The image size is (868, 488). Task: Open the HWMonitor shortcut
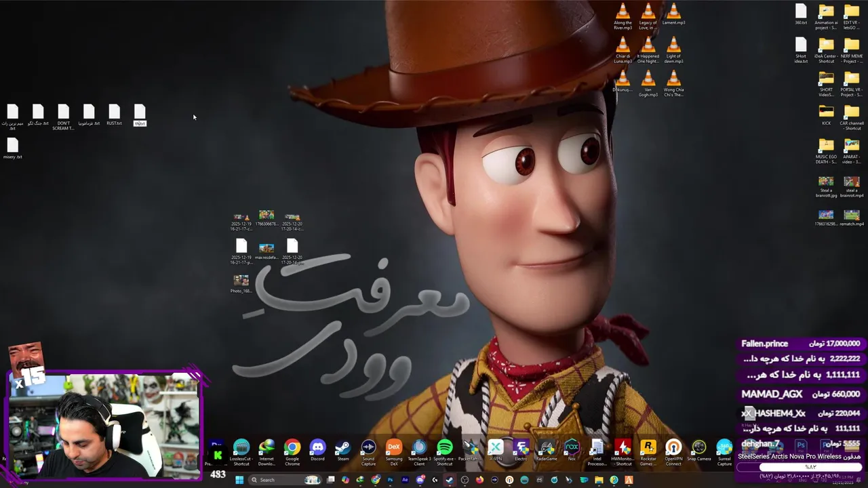pyautogui.click(x=623, y=452)
